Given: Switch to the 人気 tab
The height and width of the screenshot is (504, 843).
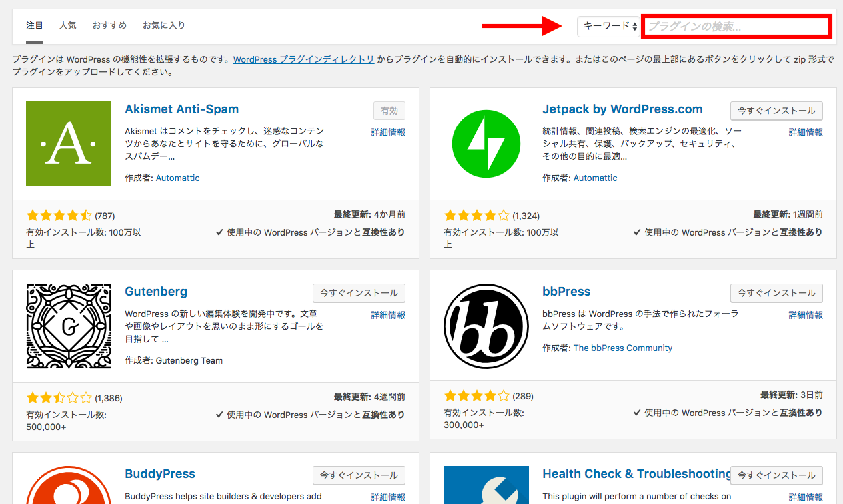Looking at the screenshot, I should point(68,26).
